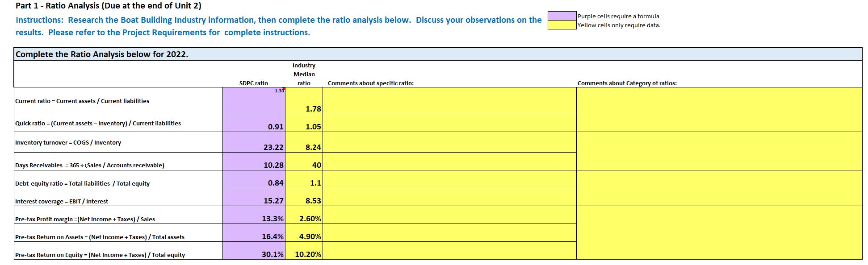868x265 pixels.
Task: Click the red comment indicator triangle
Action: (283, 89)
